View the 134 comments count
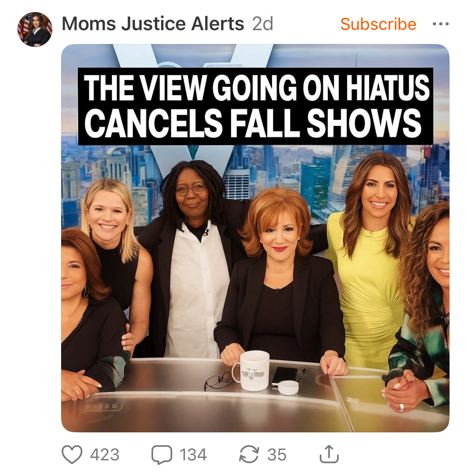Viewport: 467px width, 476px height. click(x=193, y=455)
